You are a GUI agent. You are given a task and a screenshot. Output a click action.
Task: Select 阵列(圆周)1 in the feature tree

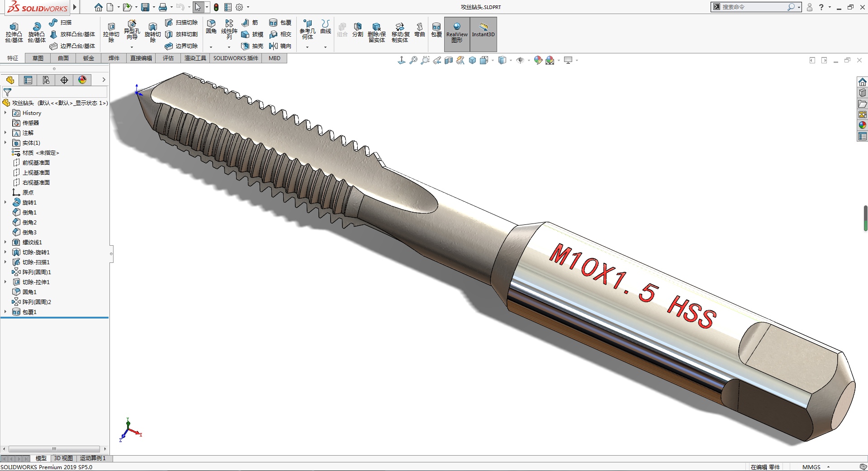pyautogui.click(x=32, y=272)
